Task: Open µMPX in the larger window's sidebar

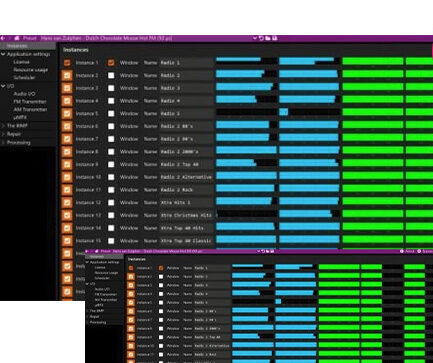Action: pyautogui.click(x=20, y=117)
